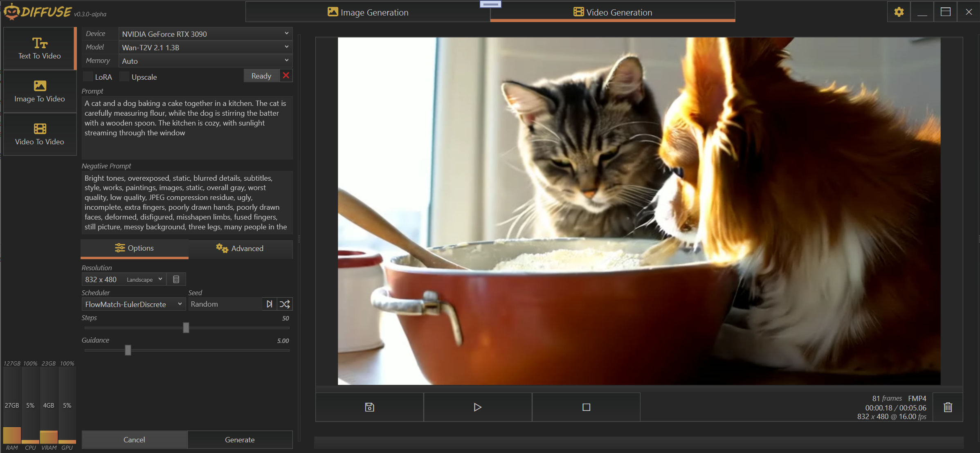Image resolution: width=980 pixels, height=453 pixels.
Task: Click the Steps slider handle
Action: pyautogui.click(x=186, y=328)
